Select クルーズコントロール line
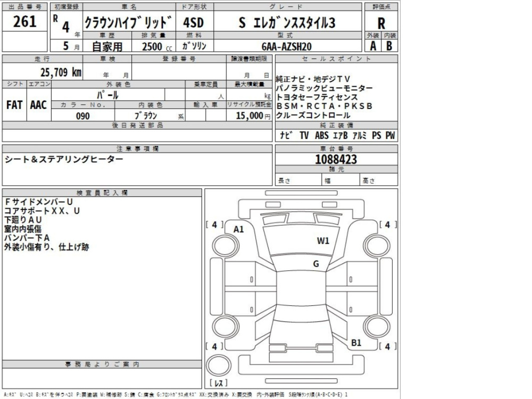This screenshot has height=399, width=532. [x=313, y=115]
